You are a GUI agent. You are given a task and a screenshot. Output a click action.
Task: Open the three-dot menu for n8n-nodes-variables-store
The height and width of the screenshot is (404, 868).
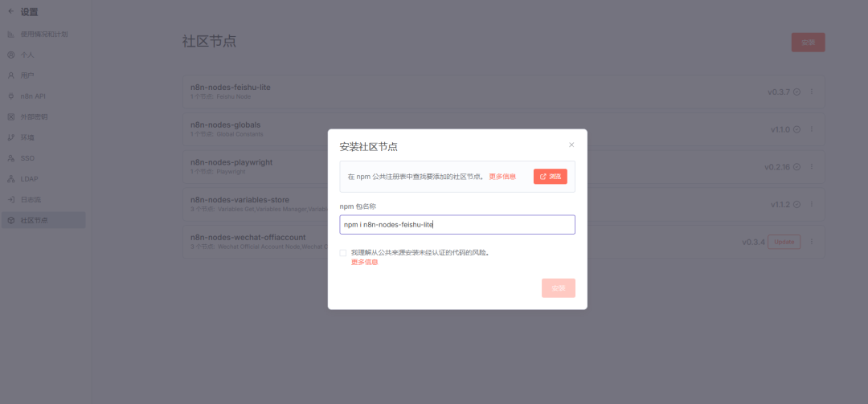(812, 204)
